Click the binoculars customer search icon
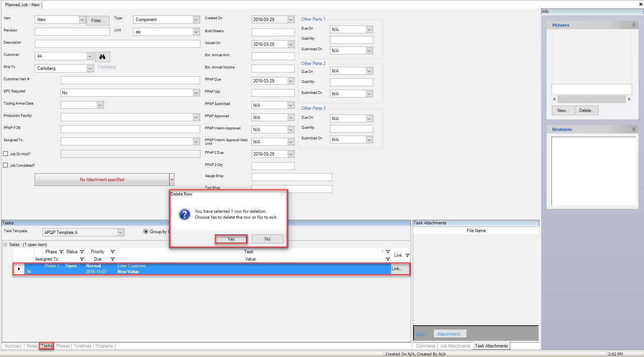644x357 pixels. pos(102,57)
